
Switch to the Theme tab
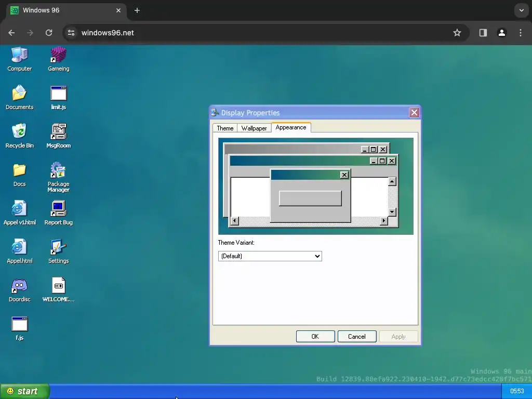[225, 128]
